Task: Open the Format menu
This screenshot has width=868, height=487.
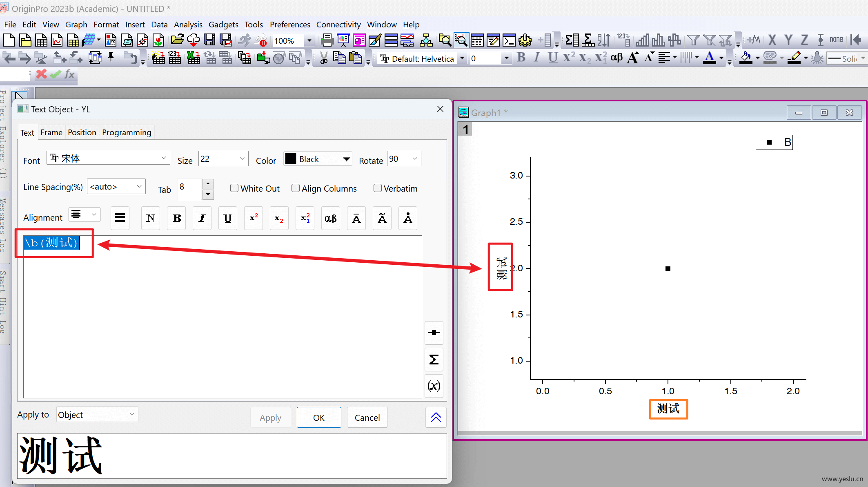Action: click(106, 25)
